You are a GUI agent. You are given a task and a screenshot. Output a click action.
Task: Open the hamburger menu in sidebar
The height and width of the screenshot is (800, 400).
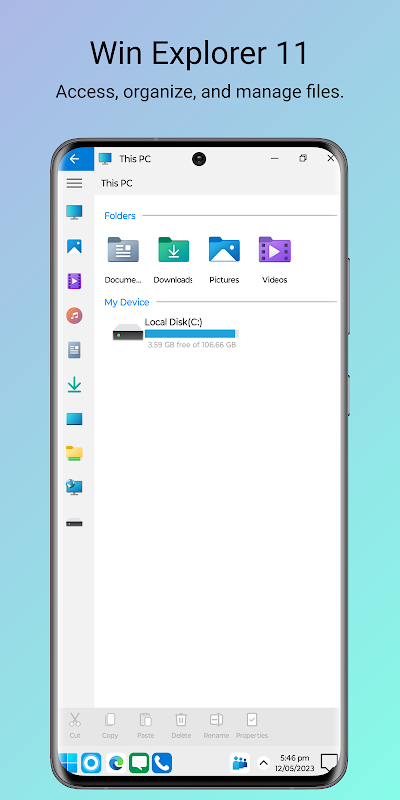(x=74, y=183)
